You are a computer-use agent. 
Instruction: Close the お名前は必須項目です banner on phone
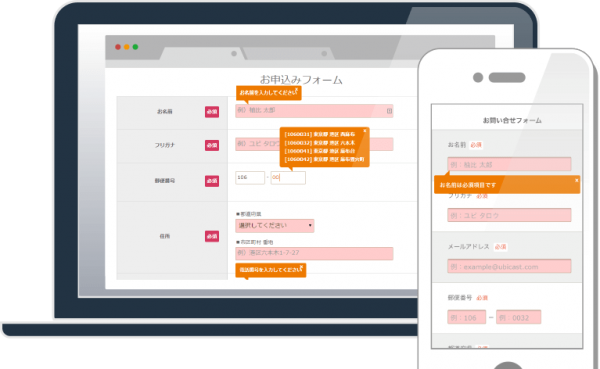click(577, 180)
